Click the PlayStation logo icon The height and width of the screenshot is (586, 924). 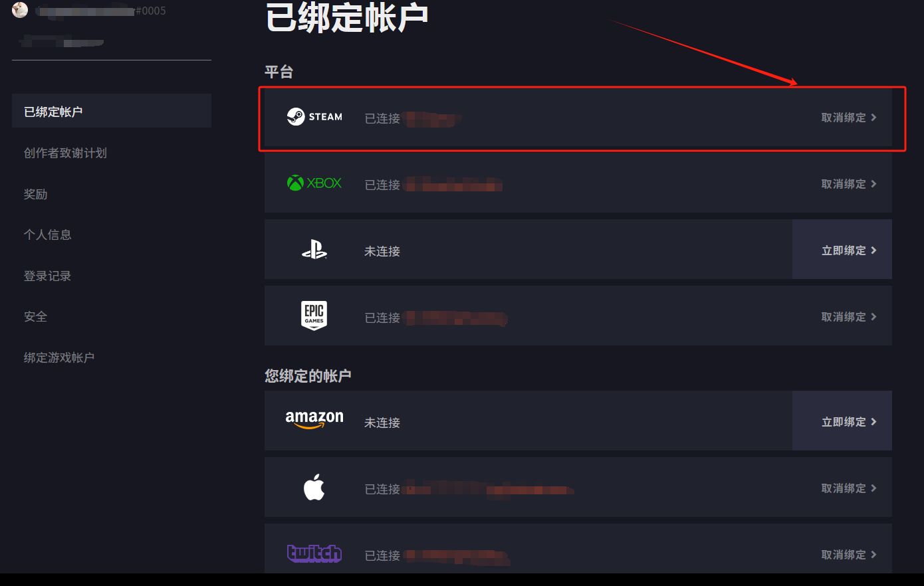314,250
